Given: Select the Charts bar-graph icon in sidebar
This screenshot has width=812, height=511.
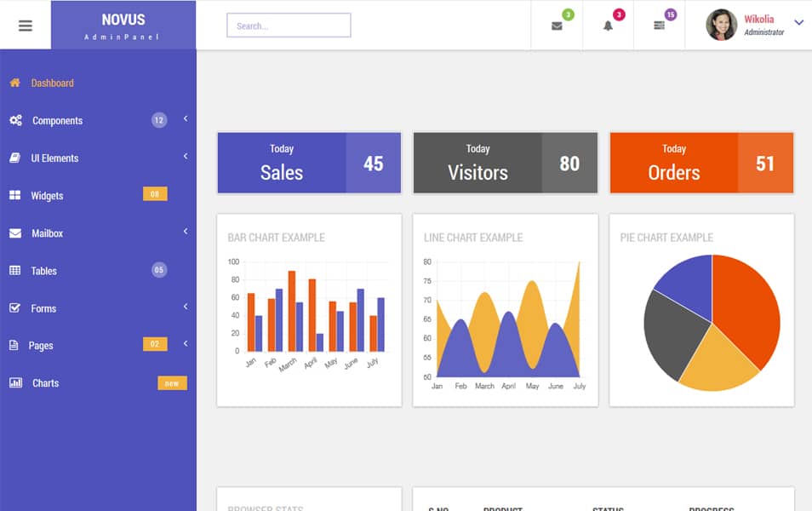Looking at the screenshot, I should [x=14, y=382].
